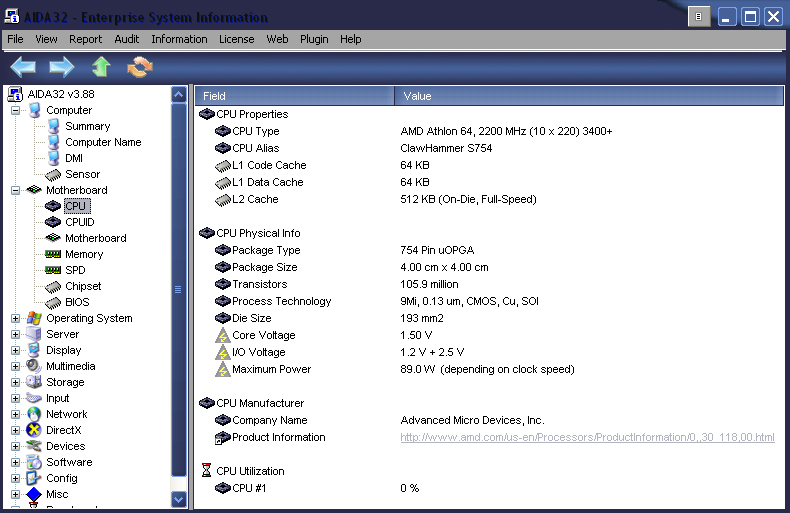
Task: Expand the Operating System branch
Action: click(16, 318)
